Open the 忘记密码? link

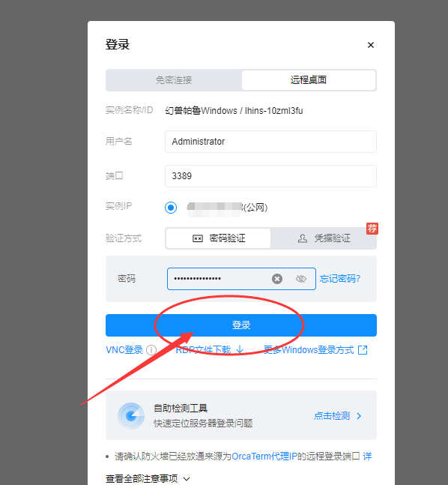340,279
